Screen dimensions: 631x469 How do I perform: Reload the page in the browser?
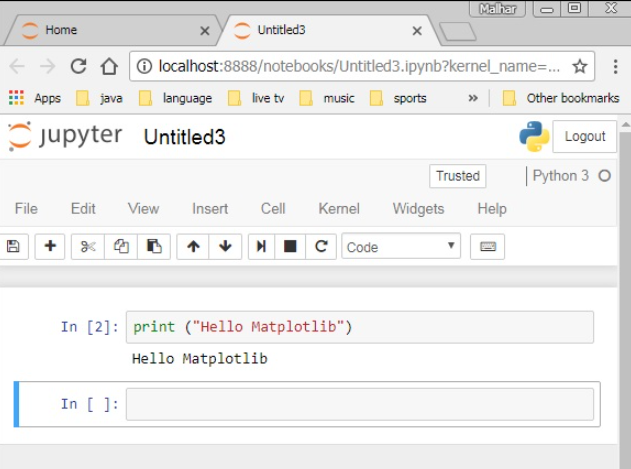point(78,66)
